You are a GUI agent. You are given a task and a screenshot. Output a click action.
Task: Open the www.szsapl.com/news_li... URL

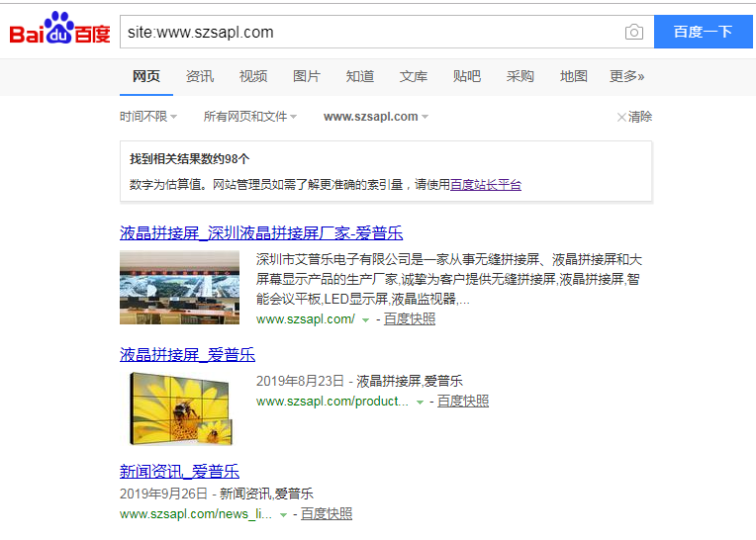[196, 513]
